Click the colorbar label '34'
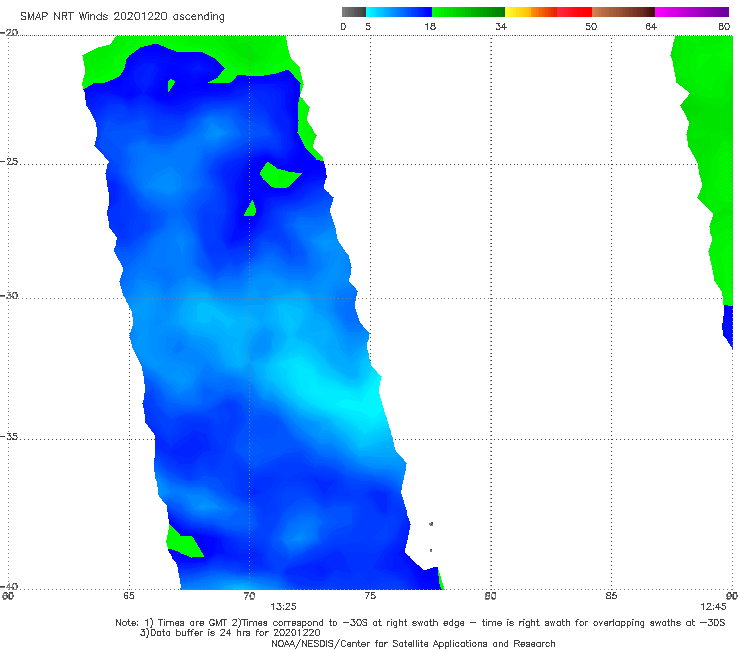Viewport: 740px width, 650px height. (501, 27)
